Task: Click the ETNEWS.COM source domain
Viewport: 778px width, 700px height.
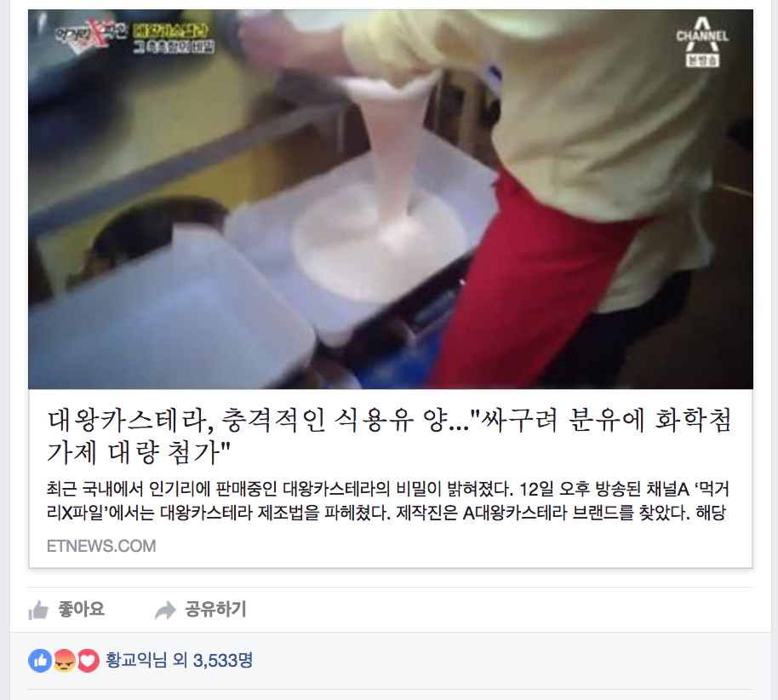Action: (x=101, y=546)
